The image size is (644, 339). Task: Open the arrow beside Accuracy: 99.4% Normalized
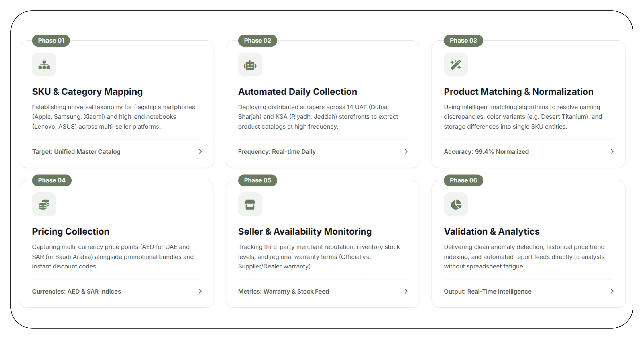click(612, 151)
